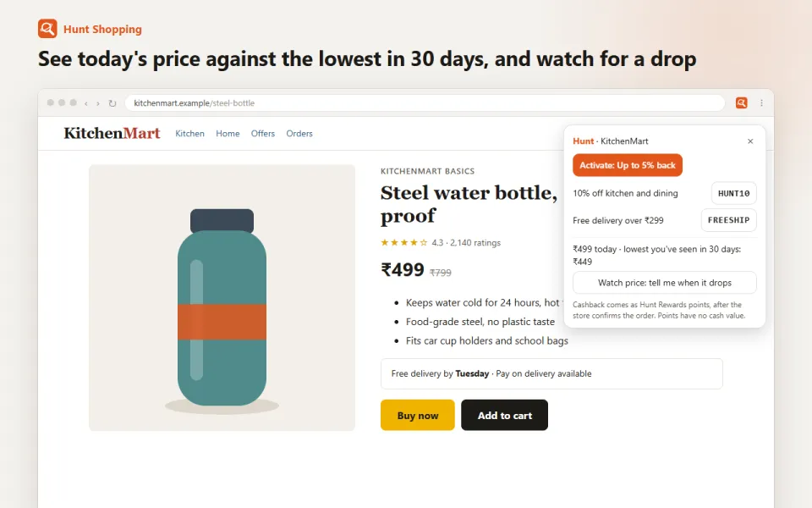Copy the FREESHIP coupon code
The width and height of the screenshot is (812, 508).
click(728, 220)
